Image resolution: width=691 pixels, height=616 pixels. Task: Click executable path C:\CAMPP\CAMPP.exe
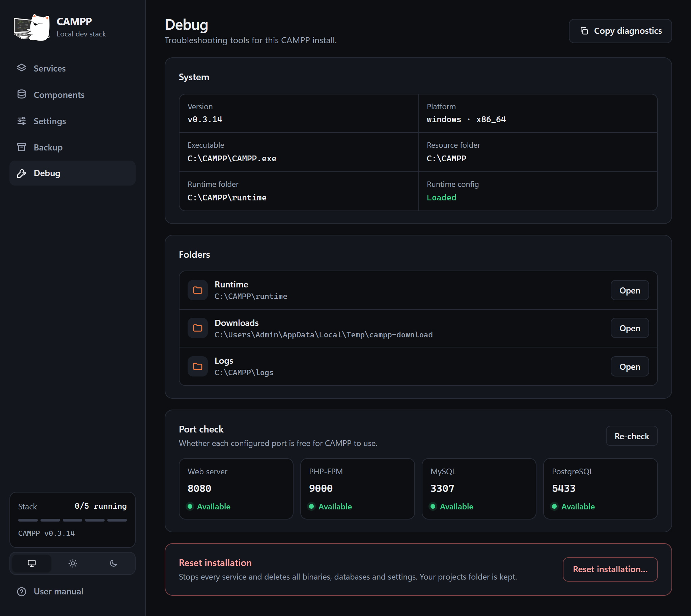tap(232, 159)
